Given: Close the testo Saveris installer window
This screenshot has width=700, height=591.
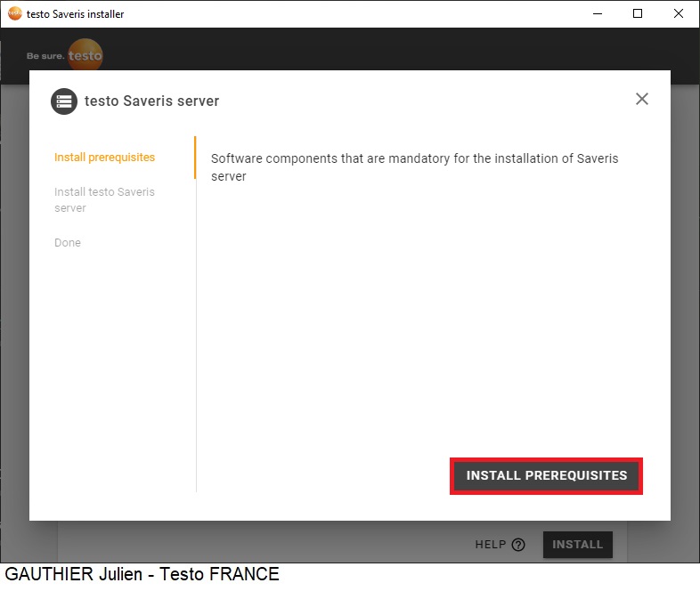Looking at the screenshot, I should coord(678,14).
